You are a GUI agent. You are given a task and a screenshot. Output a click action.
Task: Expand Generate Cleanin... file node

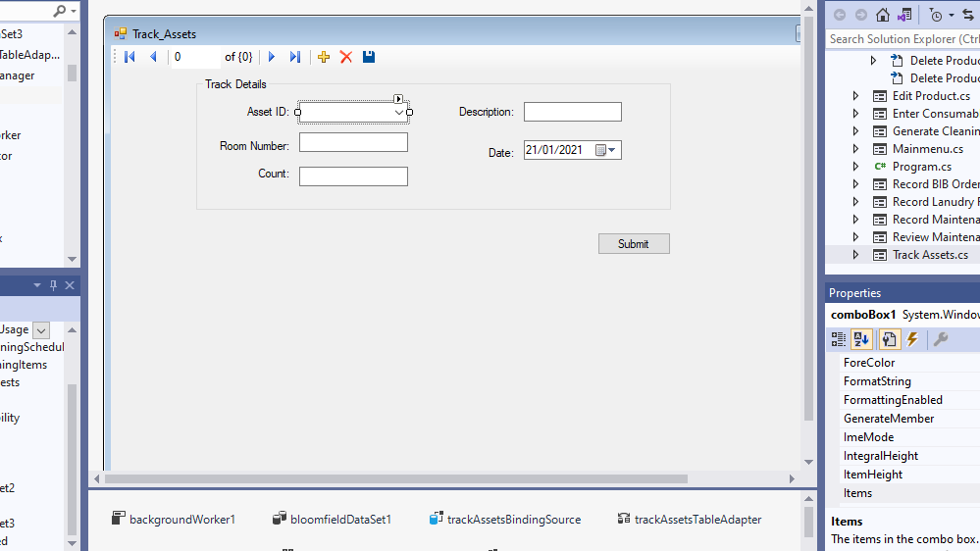pyautogui.click(x=855, y=131)
